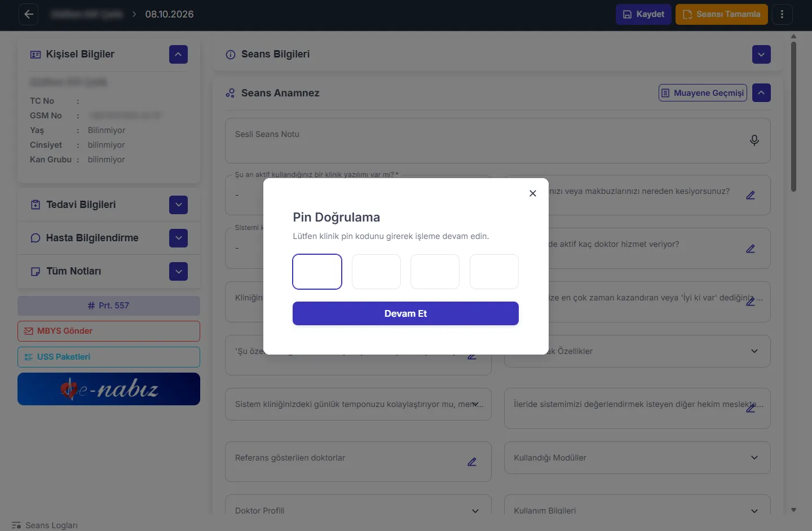Click edit pencil in Referans gösterilen doktorlar
The width and height of the screenshot is (812, 531).
472,462
